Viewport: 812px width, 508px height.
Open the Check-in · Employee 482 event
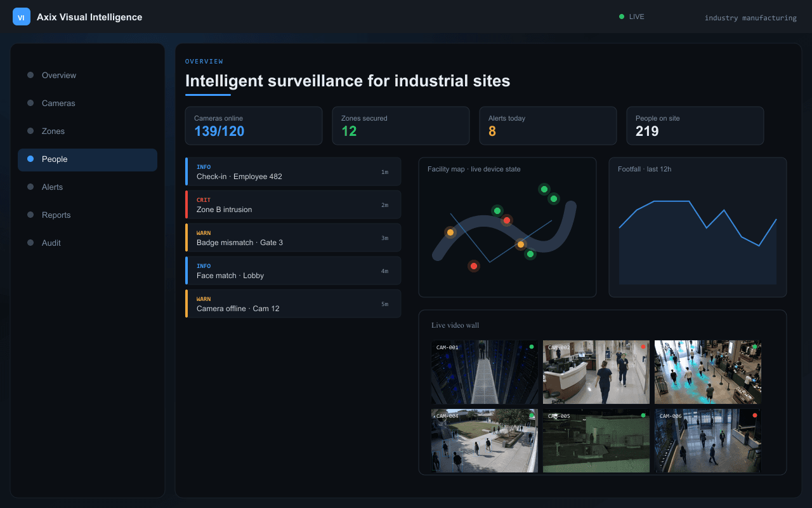point(293,171)
